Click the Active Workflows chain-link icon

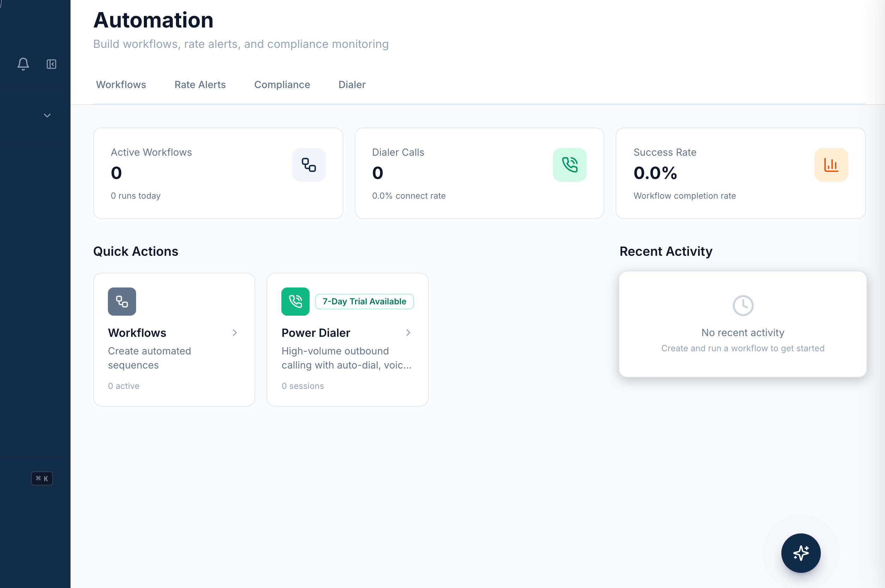point(309,165)
